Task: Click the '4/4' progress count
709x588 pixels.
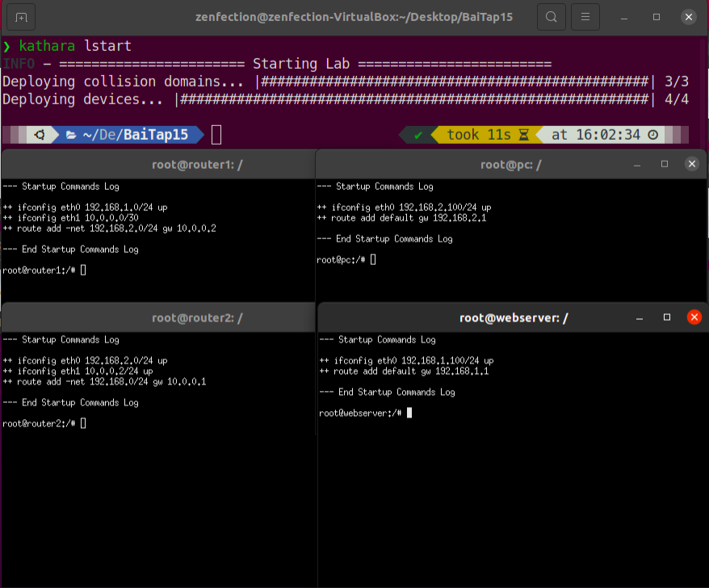Action: pyautogui.click(x=677, y=99)
